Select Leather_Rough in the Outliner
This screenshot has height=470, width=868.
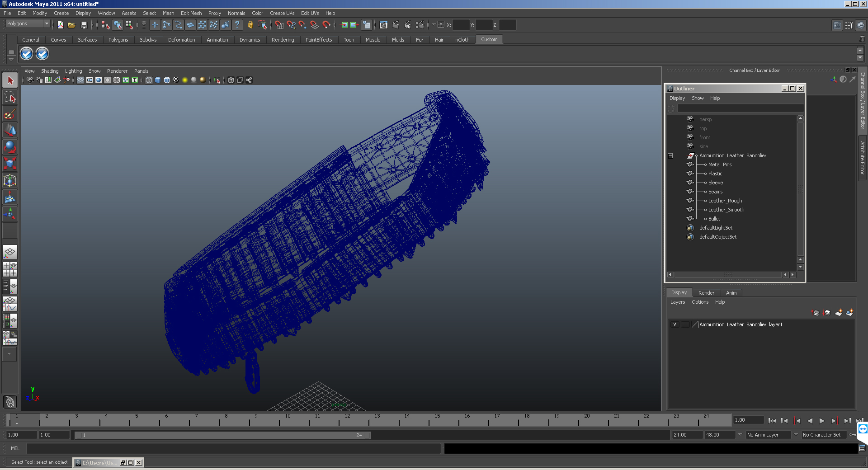tap(725, 201)
